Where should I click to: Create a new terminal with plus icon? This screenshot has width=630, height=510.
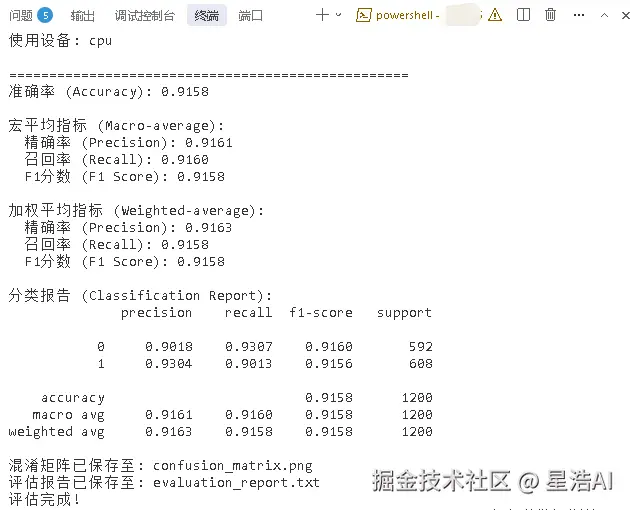click(x=322, y=15)
